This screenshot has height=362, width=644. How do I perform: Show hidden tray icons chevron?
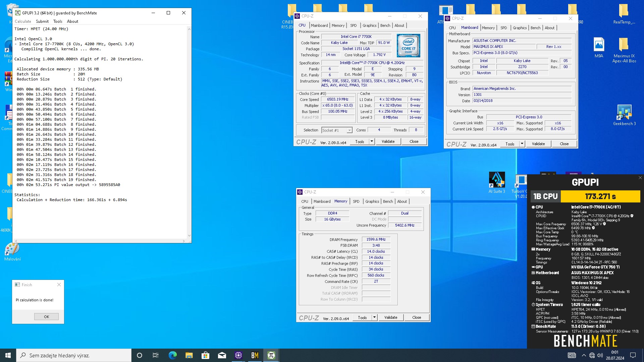click(x=584, y=355)
